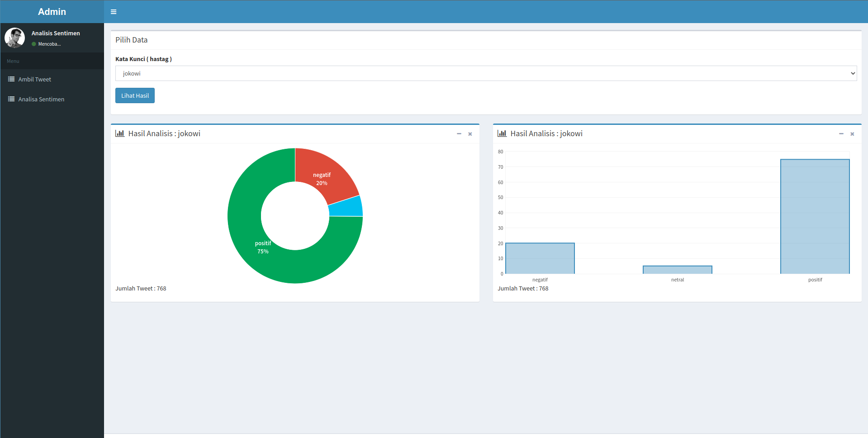868x438 pixels.
Task: Click the red negatif donut segment
Action: pos(325,174)
